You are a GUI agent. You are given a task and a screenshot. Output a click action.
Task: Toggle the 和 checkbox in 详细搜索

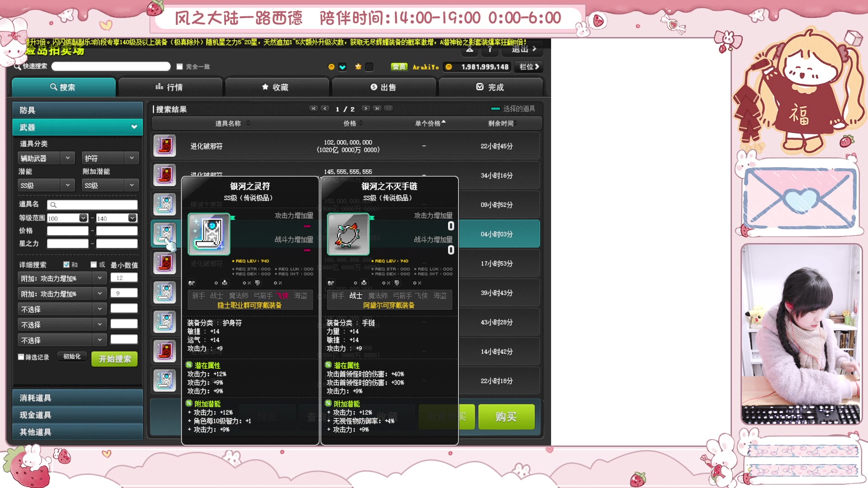point(66,265)
